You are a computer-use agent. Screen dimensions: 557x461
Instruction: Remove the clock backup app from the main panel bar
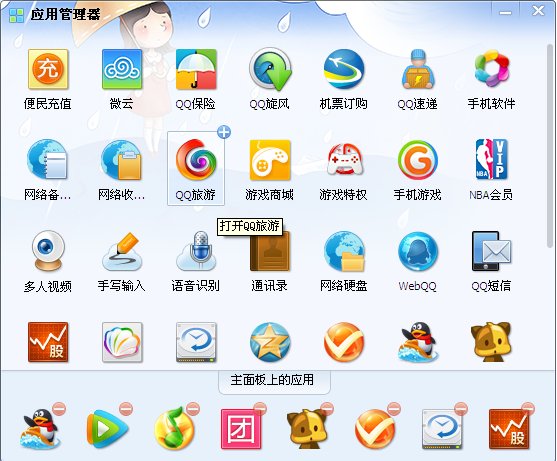pos(461,409)
